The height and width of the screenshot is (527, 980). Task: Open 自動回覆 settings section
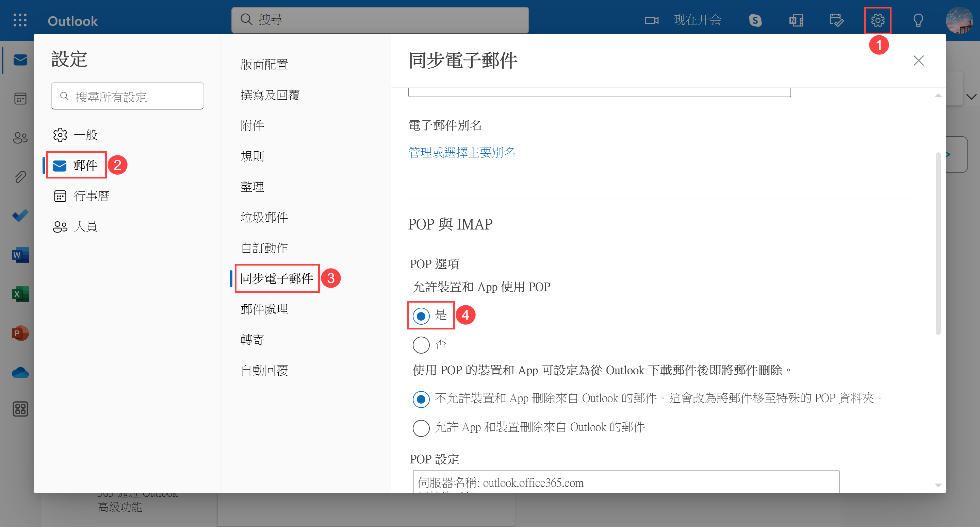[264, 370]
